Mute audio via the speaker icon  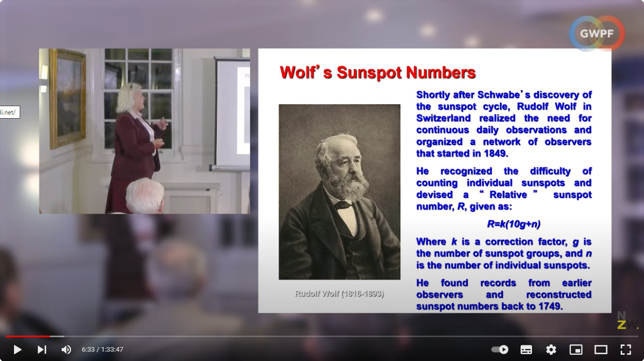click(x=66, y=350)
